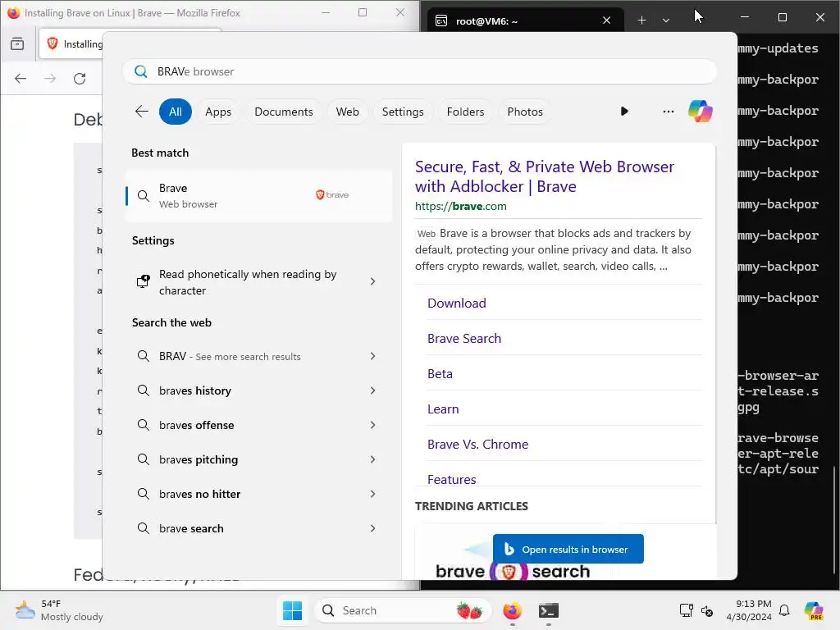
Task: Select braves pitching search suggestion
Action: (x=199, y=459)
